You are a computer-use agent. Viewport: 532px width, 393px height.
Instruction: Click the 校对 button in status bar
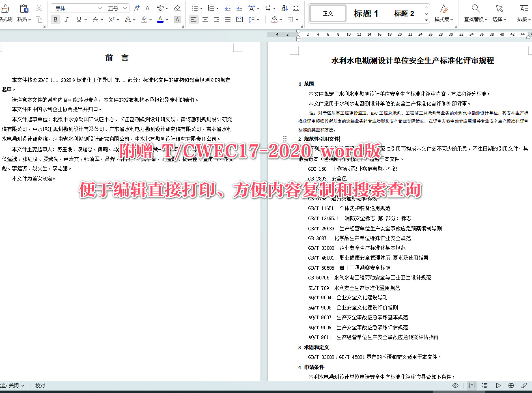39,385
